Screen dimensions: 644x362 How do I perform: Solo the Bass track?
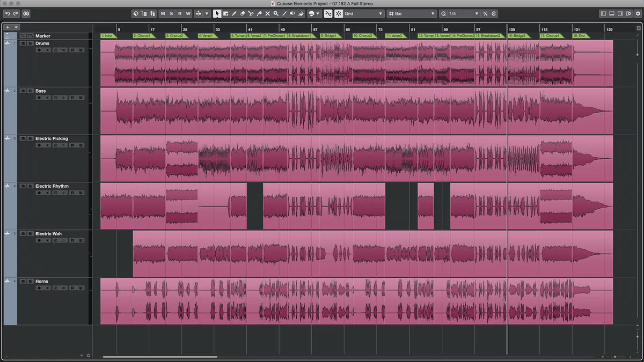[30, 91]
